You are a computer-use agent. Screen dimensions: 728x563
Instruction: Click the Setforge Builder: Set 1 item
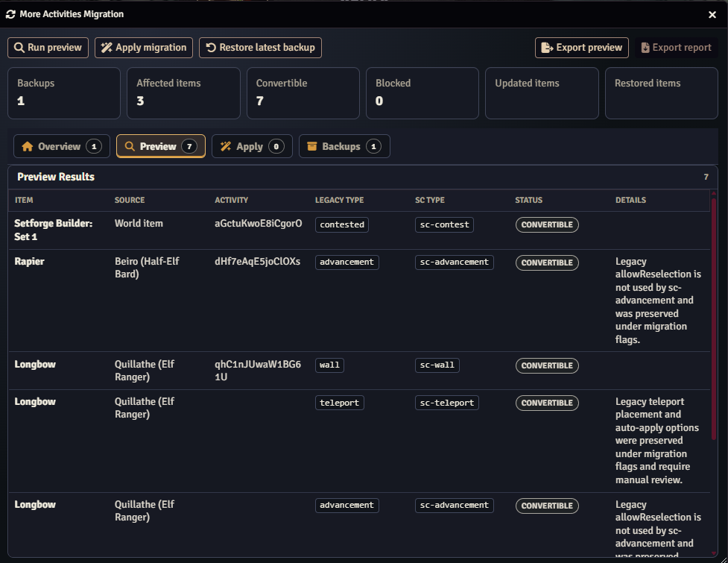(54, 230)
